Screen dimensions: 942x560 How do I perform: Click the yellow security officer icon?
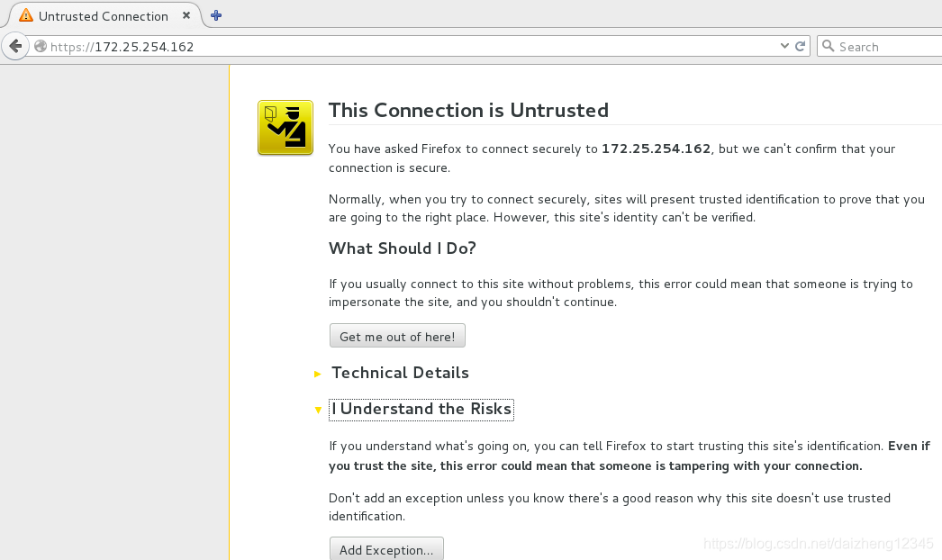[285, 127]
